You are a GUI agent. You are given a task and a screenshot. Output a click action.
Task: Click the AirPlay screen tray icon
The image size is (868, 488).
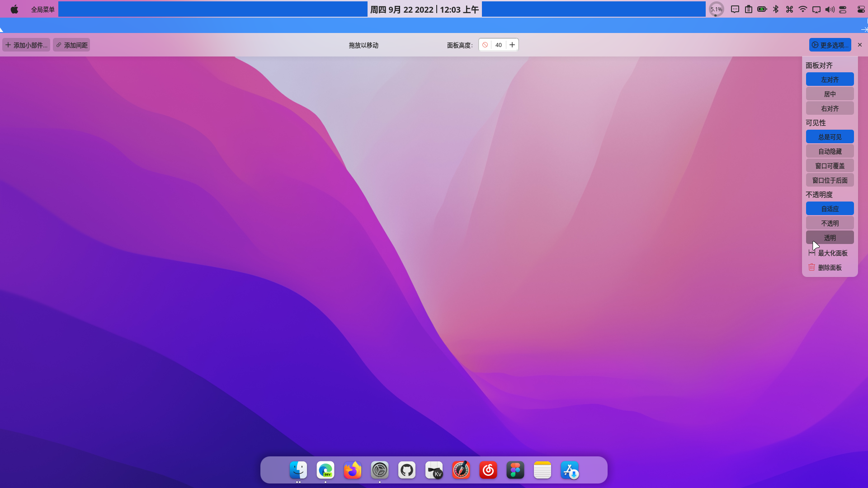pos(816,9)
